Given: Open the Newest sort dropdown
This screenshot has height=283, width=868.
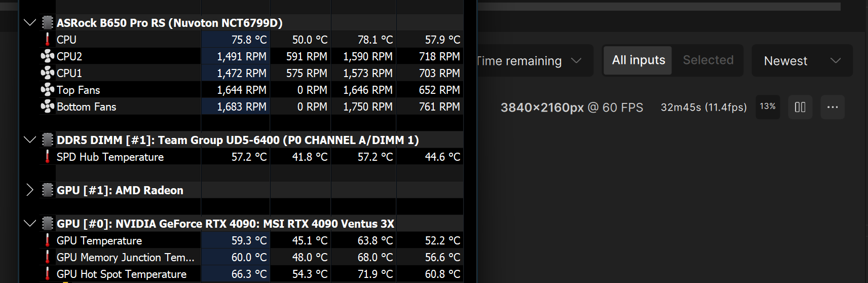Looking at the screenshot, I should click(802, 61).
